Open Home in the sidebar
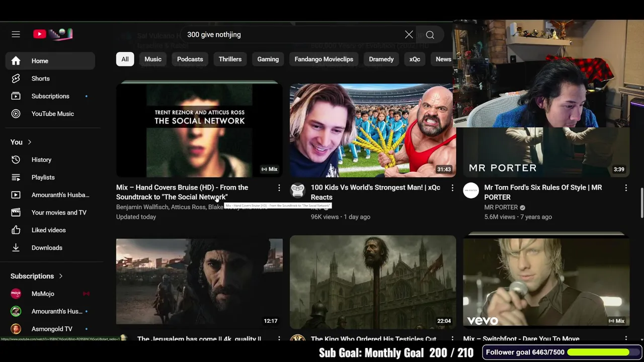This screenshot has width=644, height=362. (x=50, y=61)
